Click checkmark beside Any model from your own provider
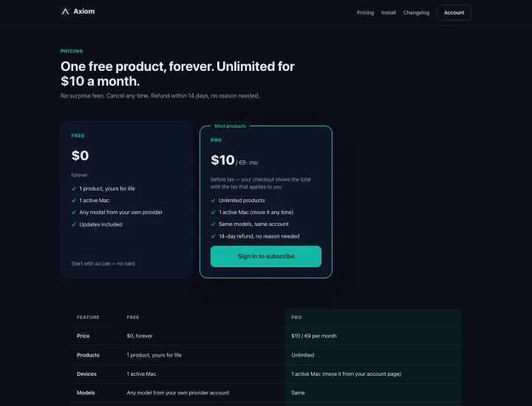This screenshot has height=406, width=532. pyautogui.click(x=74, y=212)
